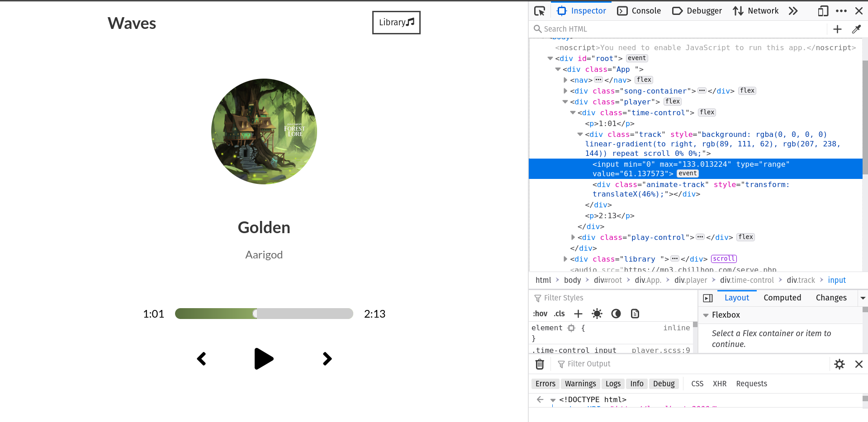Screen dimensions: 868x422
Task: Open the Computed sidebar tab
Action: [x=783, y=298]
